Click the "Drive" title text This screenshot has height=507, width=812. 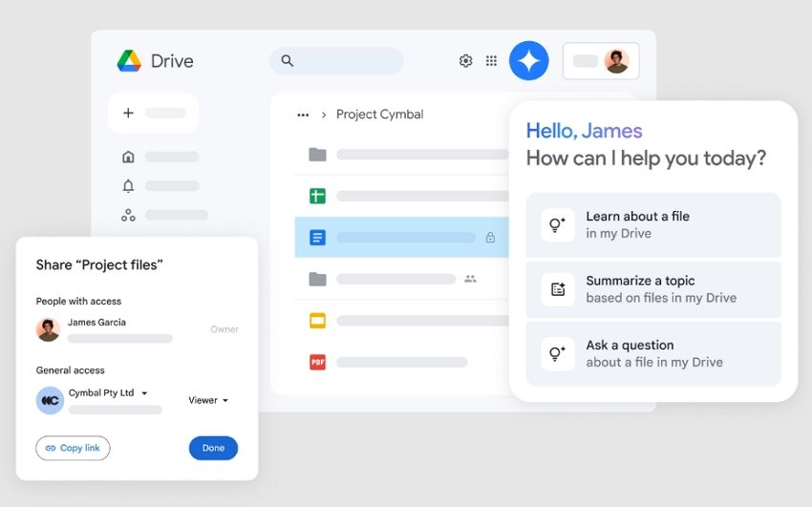(172, 61)
